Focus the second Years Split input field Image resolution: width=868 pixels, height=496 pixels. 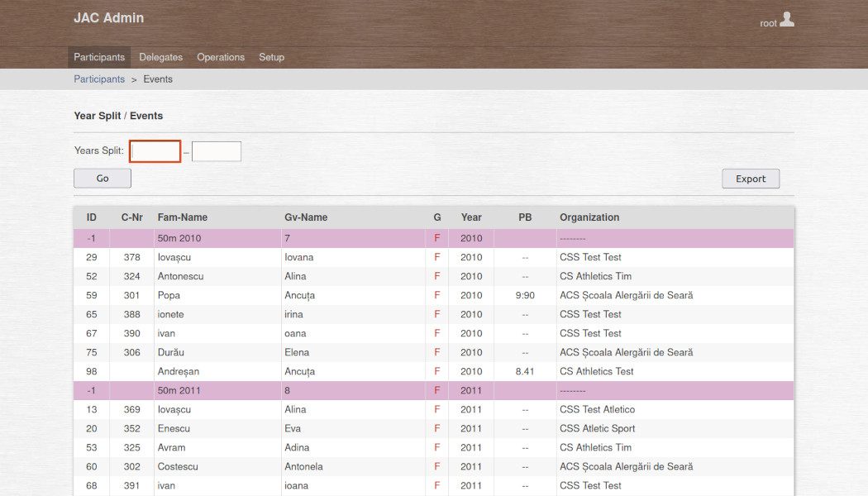pyautogui.click(x=217, y=151)
